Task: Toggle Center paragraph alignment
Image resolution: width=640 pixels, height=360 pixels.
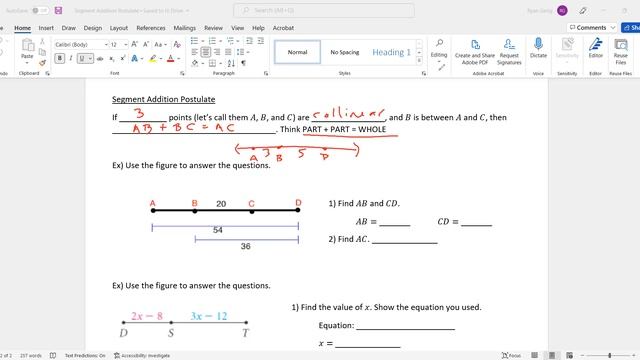Action: pos(205,52)
